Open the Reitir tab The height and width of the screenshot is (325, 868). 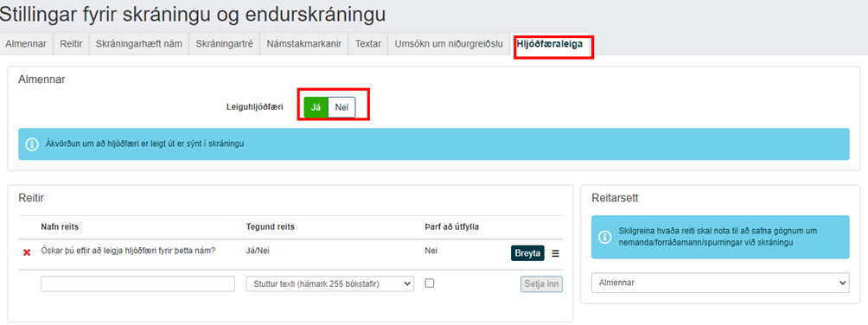[x=72, y=44]
